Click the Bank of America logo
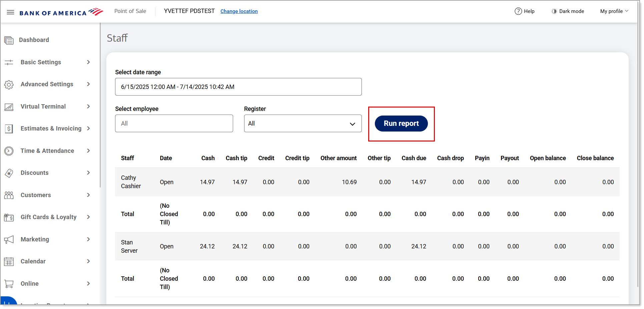The width and height of the screenshot is (644, 309). (x=61, y=12)
